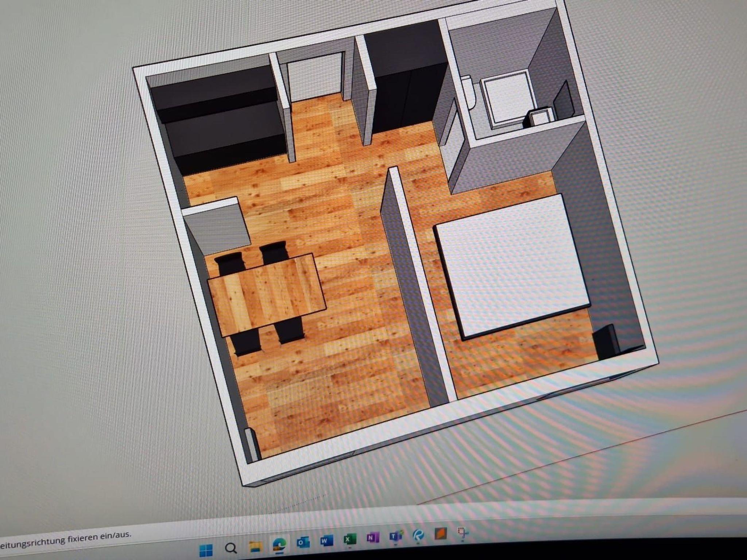
Task: Switch to Microsoft Teams window
Action: [x=396, y=536]
